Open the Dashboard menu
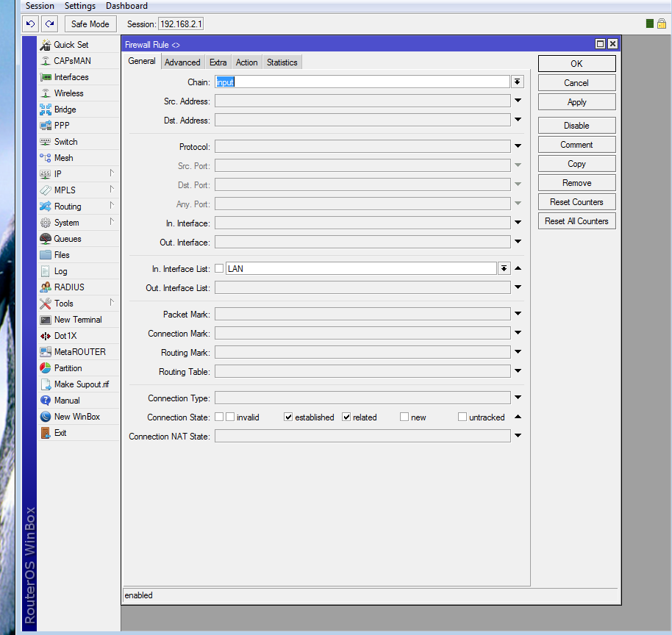The height and width of the screenshot is (635, 672). (127, 6)
